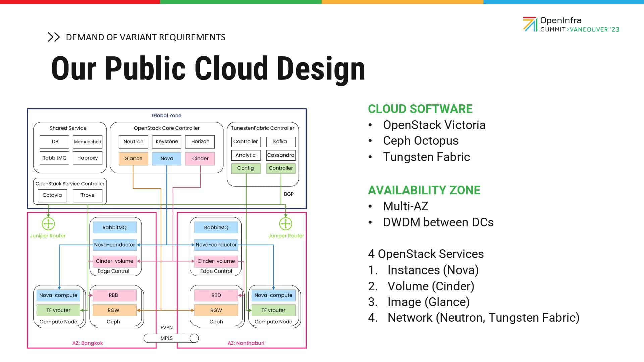Click the MPLS cylinder shape
Screen dimensions: 644x362
[x=171, y=338]
